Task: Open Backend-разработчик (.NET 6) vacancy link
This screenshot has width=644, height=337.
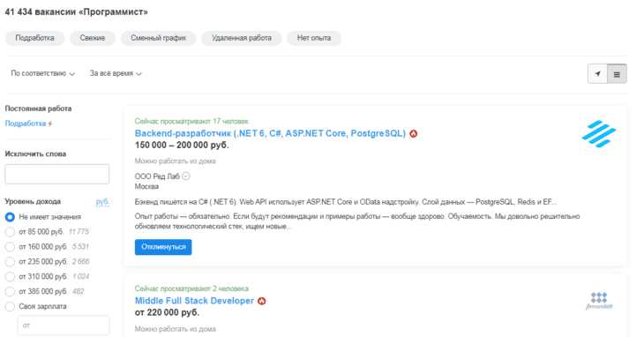Action: point(270,133)
